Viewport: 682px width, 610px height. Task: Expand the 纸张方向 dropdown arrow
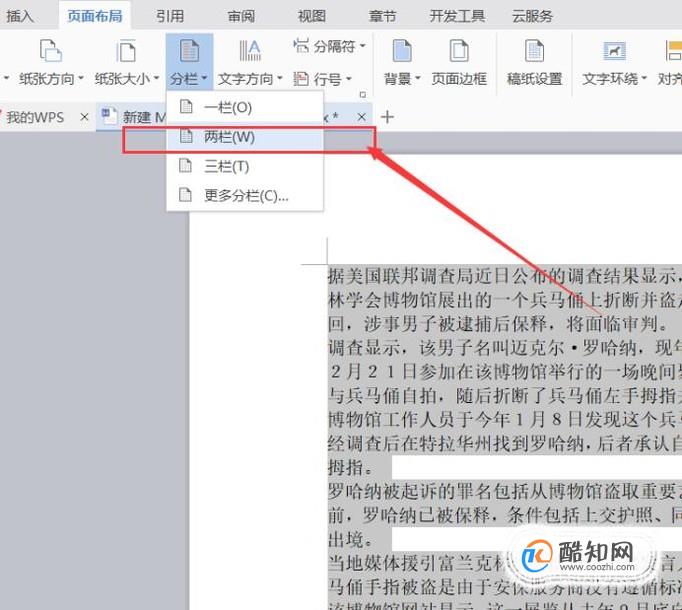pos(80,79)
